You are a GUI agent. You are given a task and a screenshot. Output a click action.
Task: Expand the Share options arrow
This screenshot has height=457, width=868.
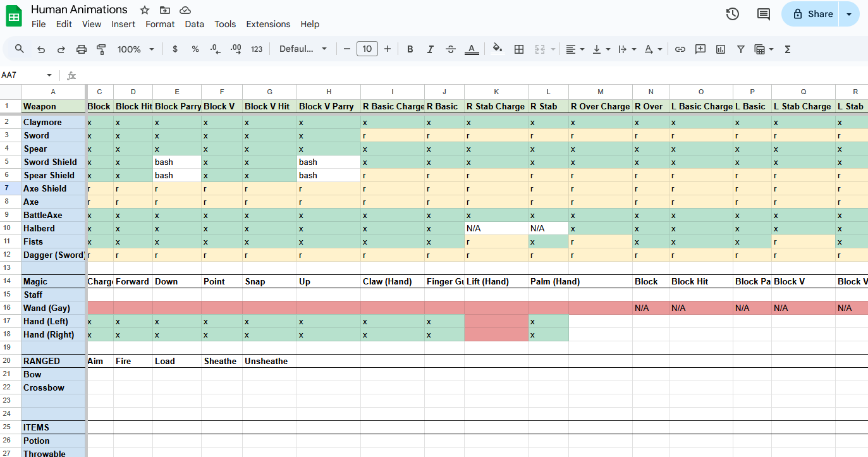coord(849,14)
